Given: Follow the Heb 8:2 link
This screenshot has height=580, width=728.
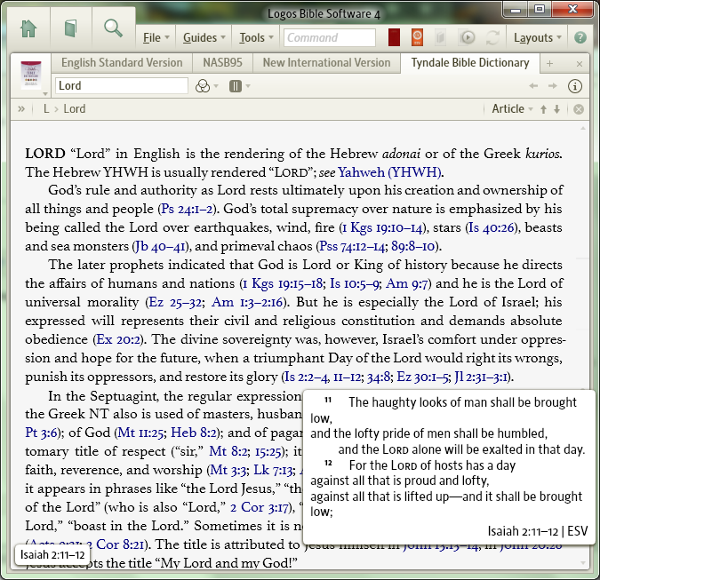Looking at the screenshot, I should pyautogui.click(x=194, y=433).
